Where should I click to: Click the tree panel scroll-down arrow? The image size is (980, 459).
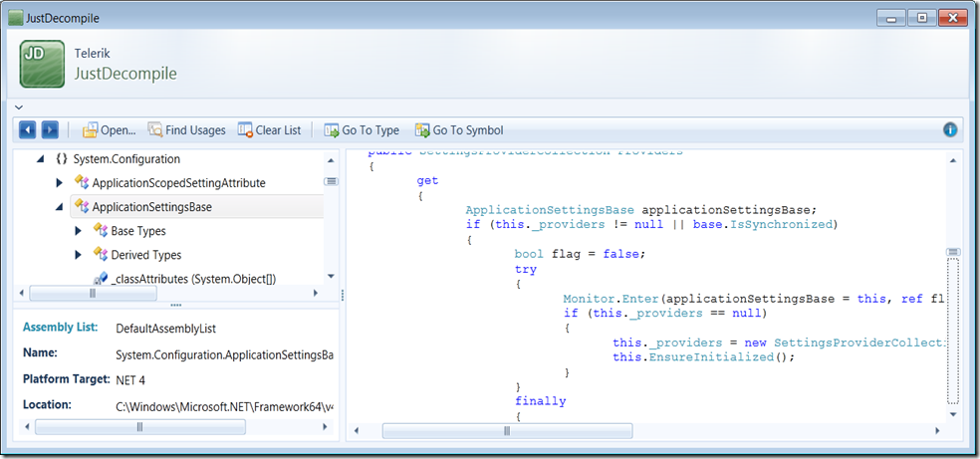331,276
